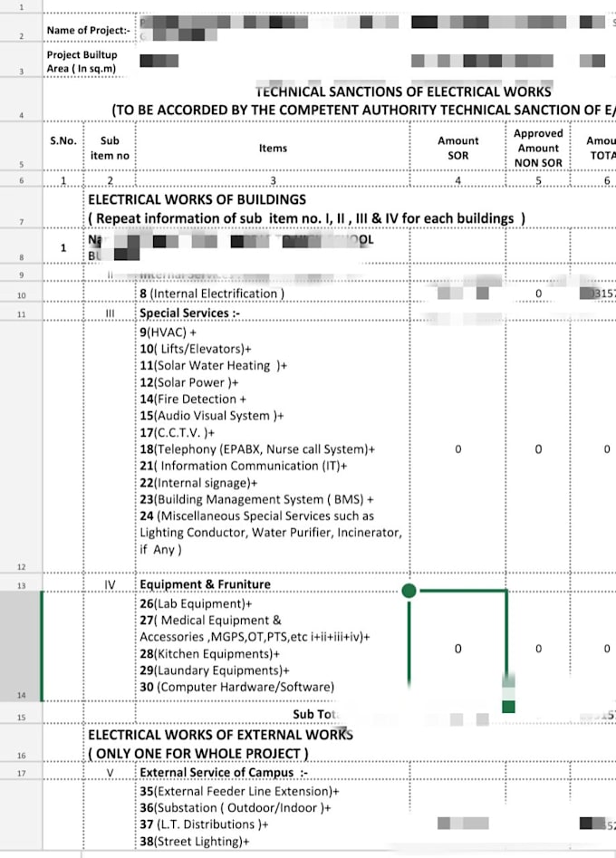Select the '8 (Internal Electrification )' cell
This screenshot has height=858, width=616.
273,294
